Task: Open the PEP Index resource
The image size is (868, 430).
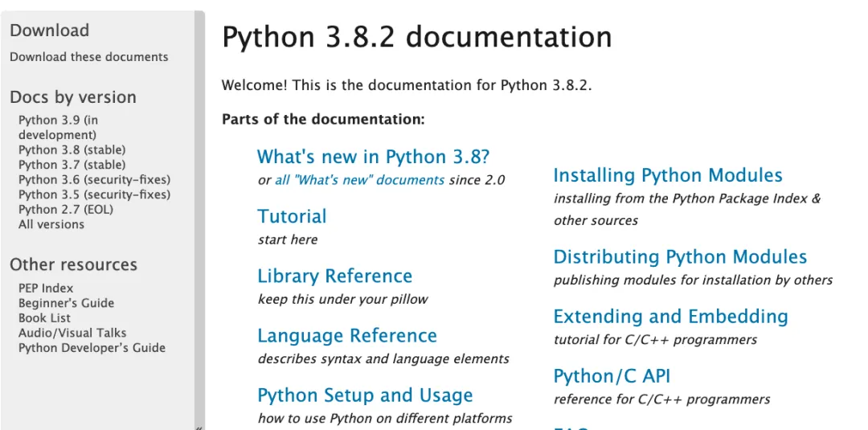Action: 46,288
